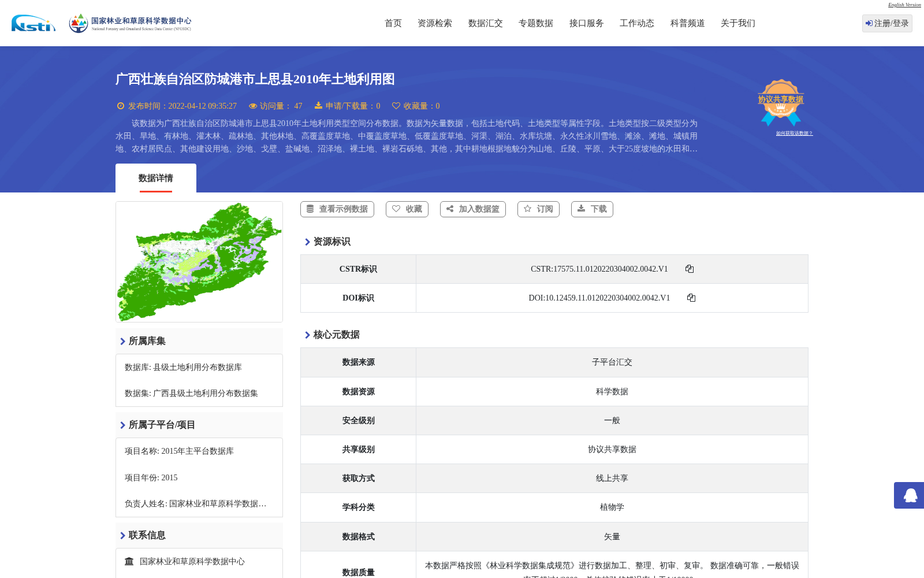Click the DOI:10.12459.11.0120220304002.0042.V1 value
924x578 pixels.
[599, 298]
